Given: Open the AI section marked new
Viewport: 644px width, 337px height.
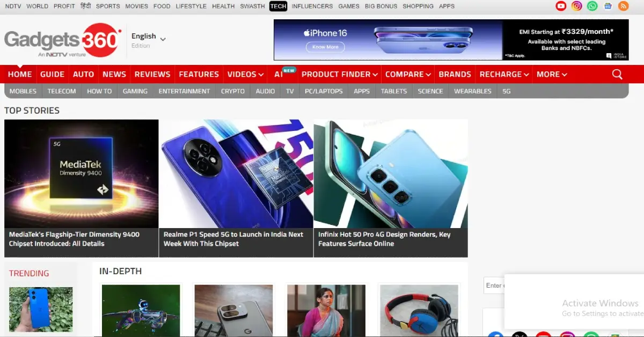Looking at the screenshot, I should 279,74.
